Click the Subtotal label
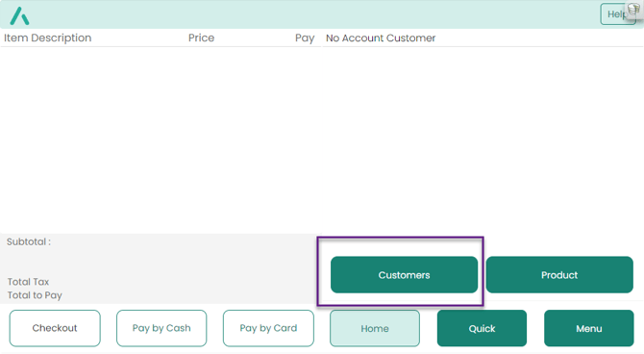644x354 pixels. (28, 241)
